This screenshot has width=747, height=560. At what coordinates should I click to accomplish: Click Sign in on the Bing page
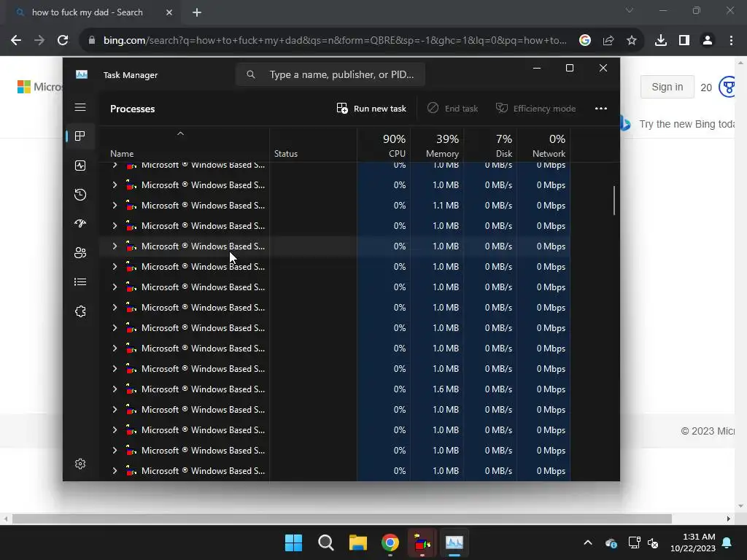(x=667, y=87)
